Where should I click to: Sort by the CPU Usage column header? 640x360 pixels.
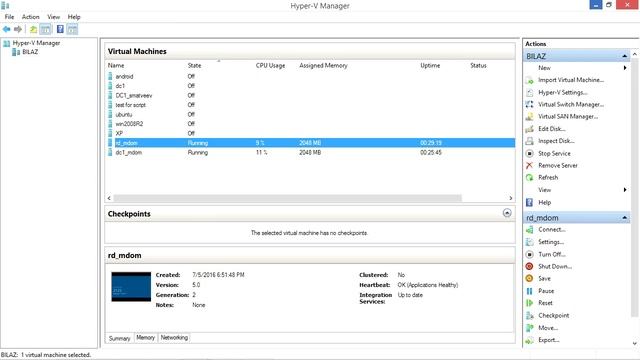(x=271, y=65)
